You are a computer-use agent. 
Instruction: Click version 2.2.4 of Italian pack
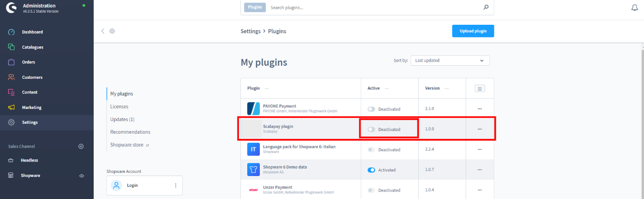coord(430,149)
